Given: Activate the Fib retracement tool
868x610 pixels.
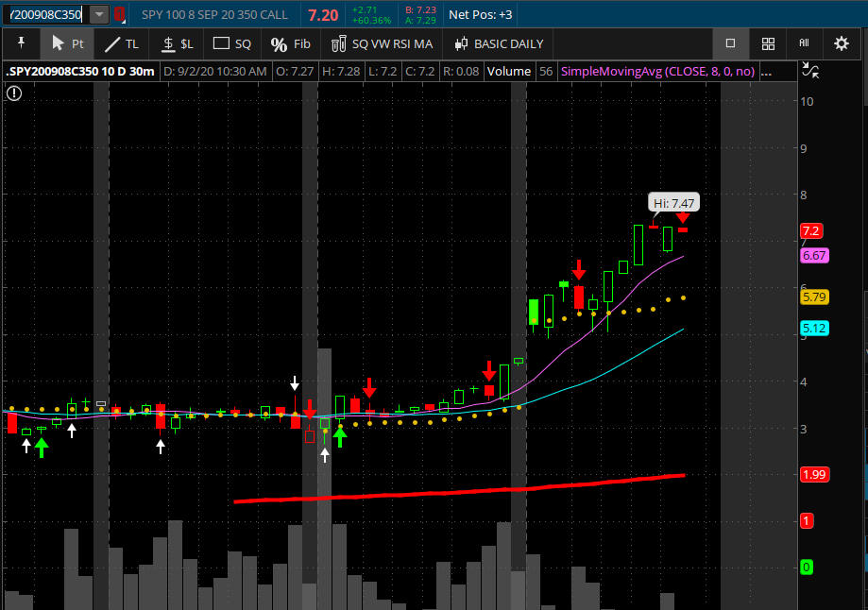Looking at the screenshot, I should point(291,43).
